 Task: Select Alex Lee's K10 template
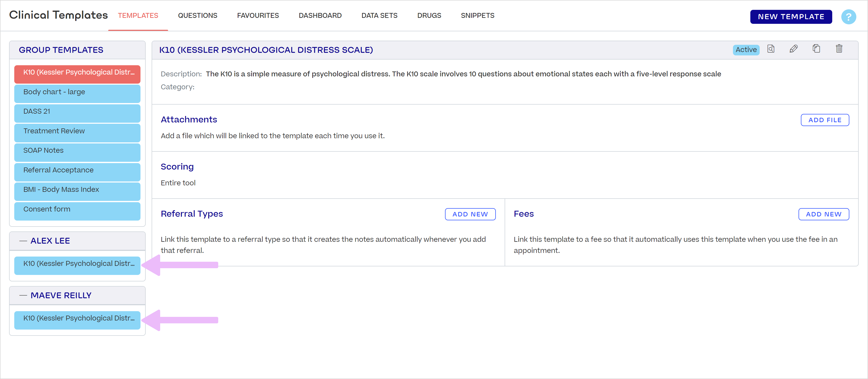[77, 265]
